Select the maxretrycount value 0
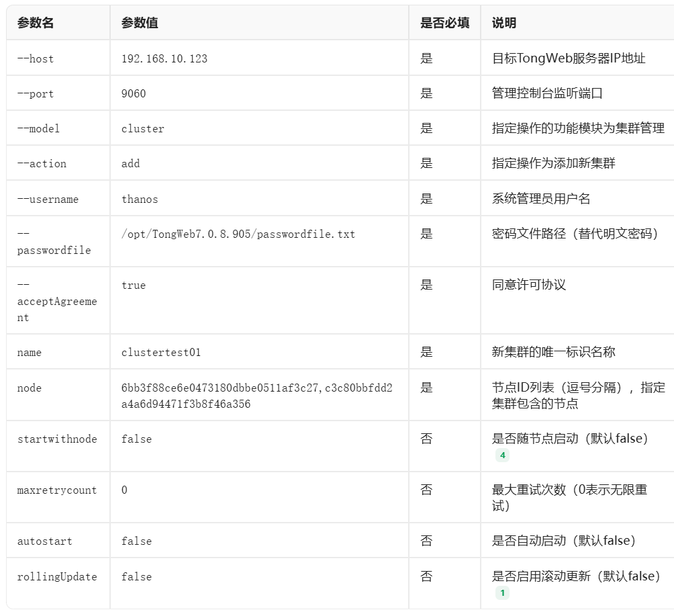The width and height of the screenshot is (674, 616). click(x=124, y=490)
